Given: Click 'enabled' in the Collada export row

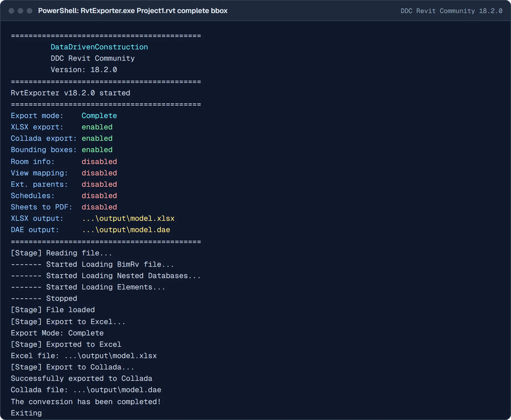Looking at the screenshot, I should 97,138.
